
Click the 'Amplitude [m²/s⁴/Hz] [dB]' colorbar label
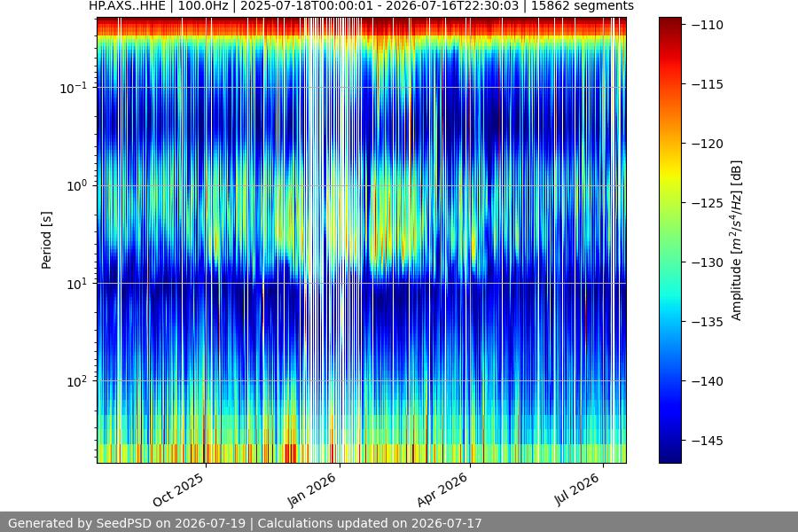[x=737, y=240]
